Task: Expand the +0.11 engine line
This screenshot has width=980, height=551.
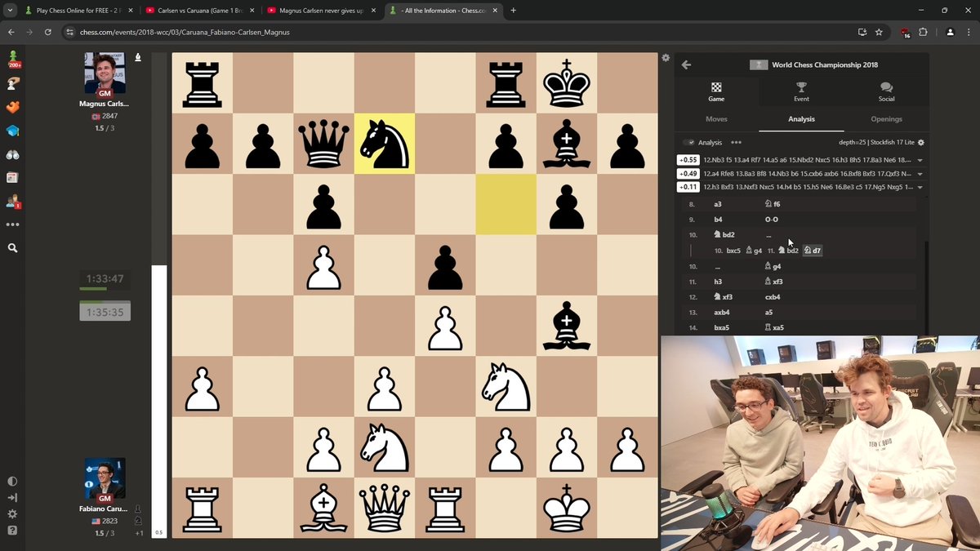Action: (920, 189)
